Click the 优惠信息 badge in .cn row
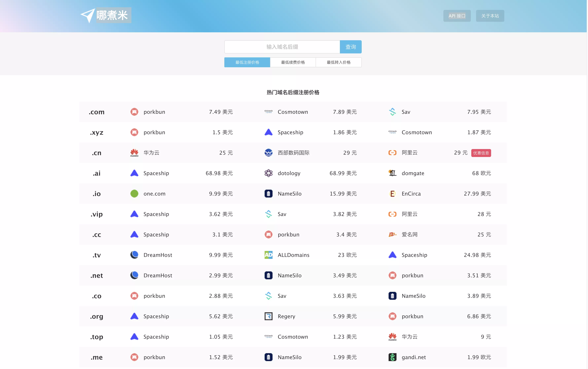The height and width of the screenshot is (369, 588). 481,153
